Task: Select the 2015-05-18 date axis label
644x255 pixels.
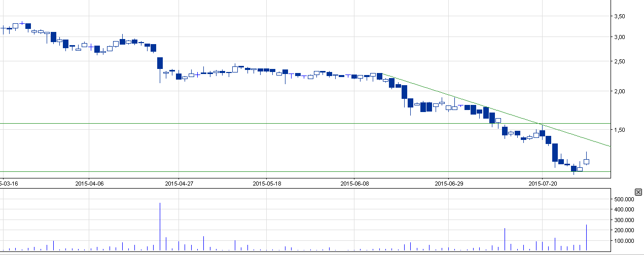Action: (267, 184)
